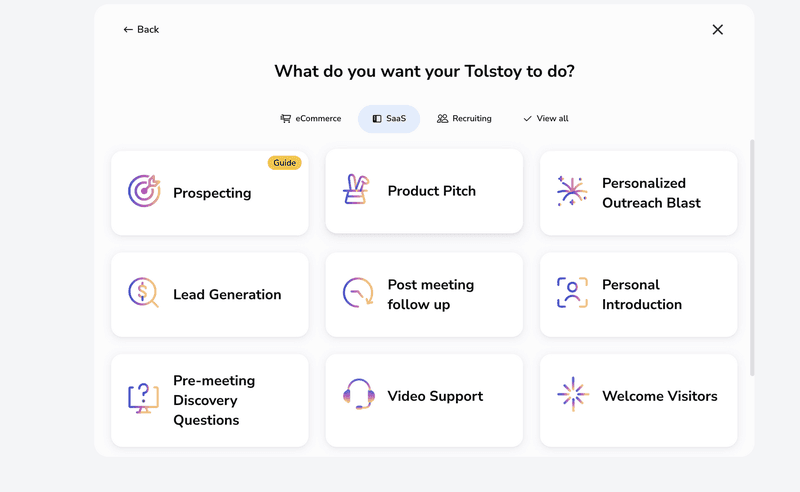800x492 pixels.
Task: Pick the Product Pitch card title
Action: click(431, 191)
